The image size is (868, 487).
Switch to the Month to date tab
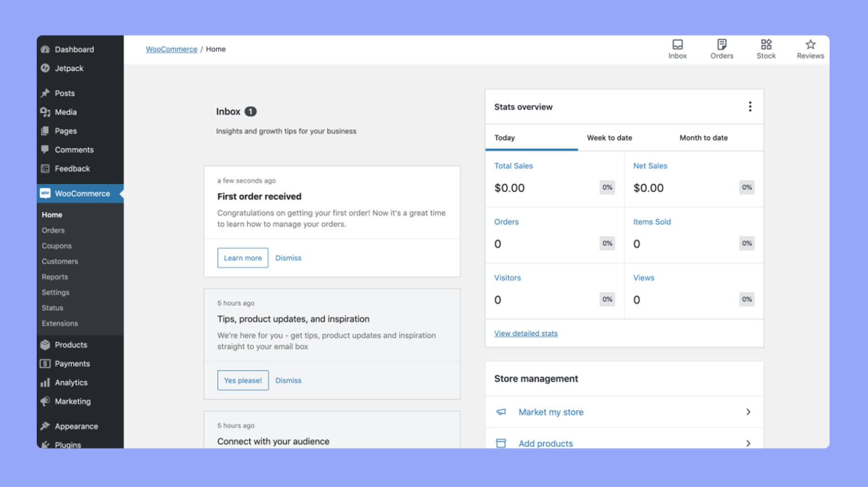pyautogui.click(x=704, y=137)
